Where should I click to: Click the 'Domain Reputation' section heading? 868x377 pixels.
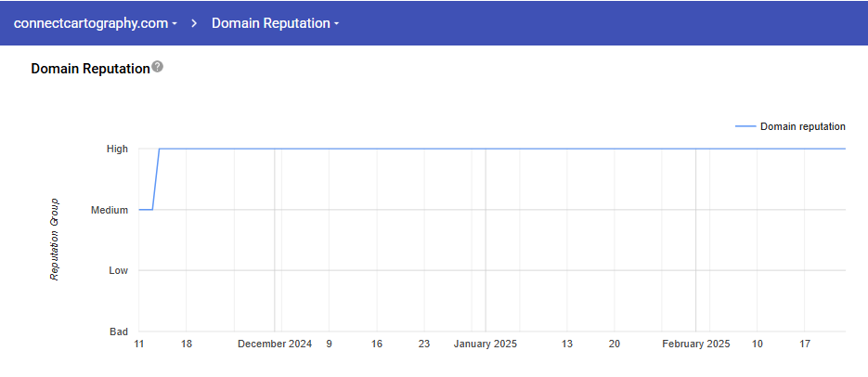click(x=90, y=69)
